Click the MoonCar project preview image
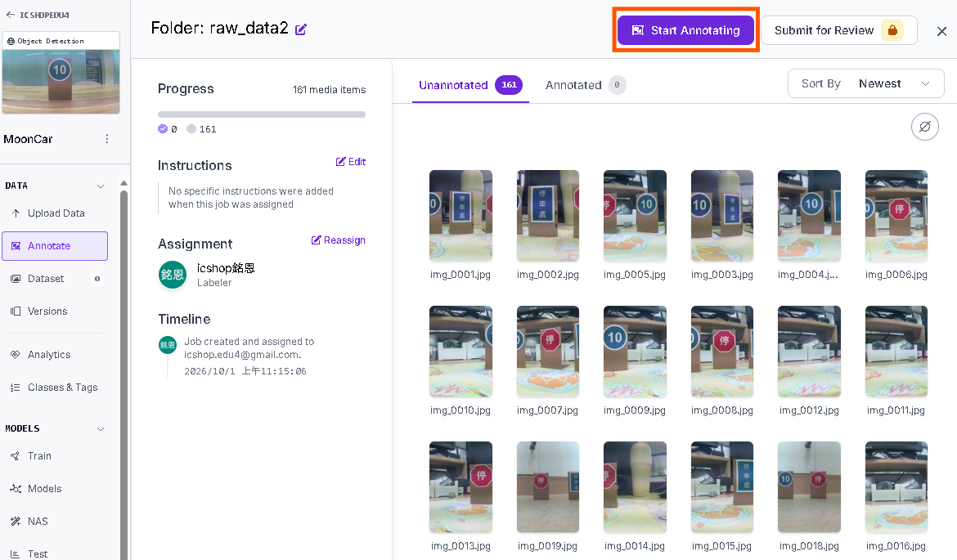957x560 pixels. [x=61, y=81]
